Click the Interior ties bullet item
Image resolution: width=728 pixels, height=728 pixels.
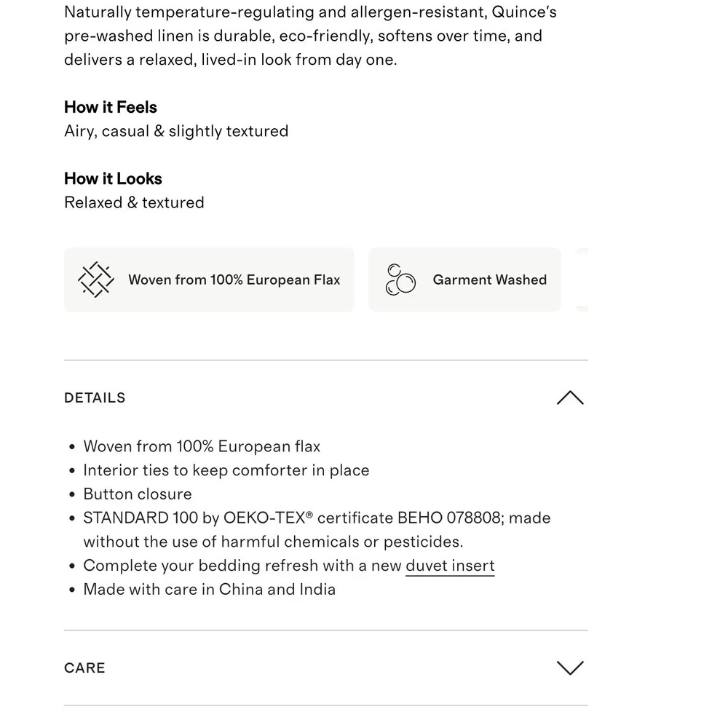coord(226,470)
